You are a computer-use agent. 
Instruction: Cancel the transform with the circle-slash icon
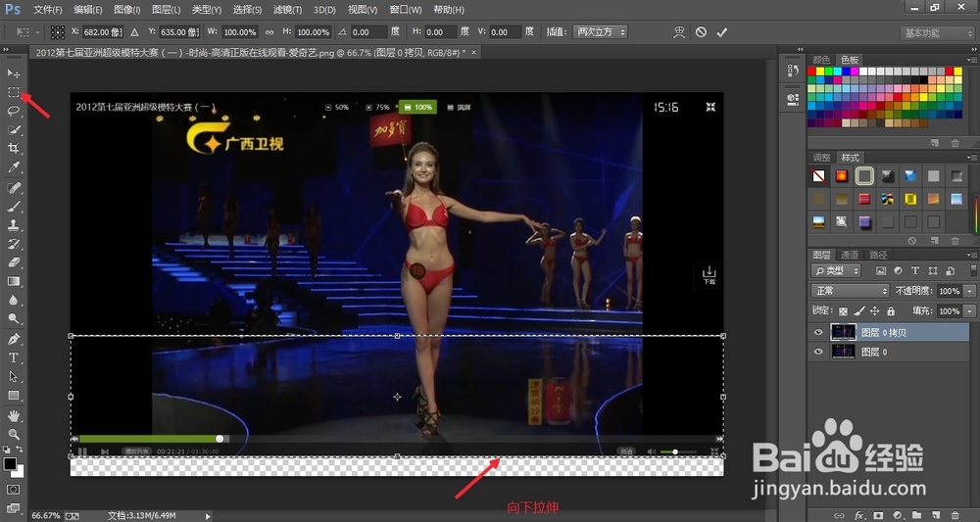[x=701, y=32]
